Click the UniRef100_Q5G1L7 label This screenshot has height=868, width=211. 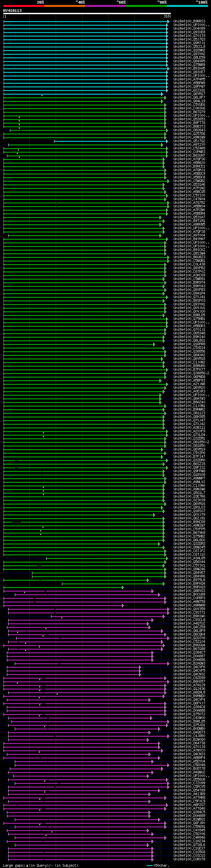pyautogui.click(x=189, y=493)
